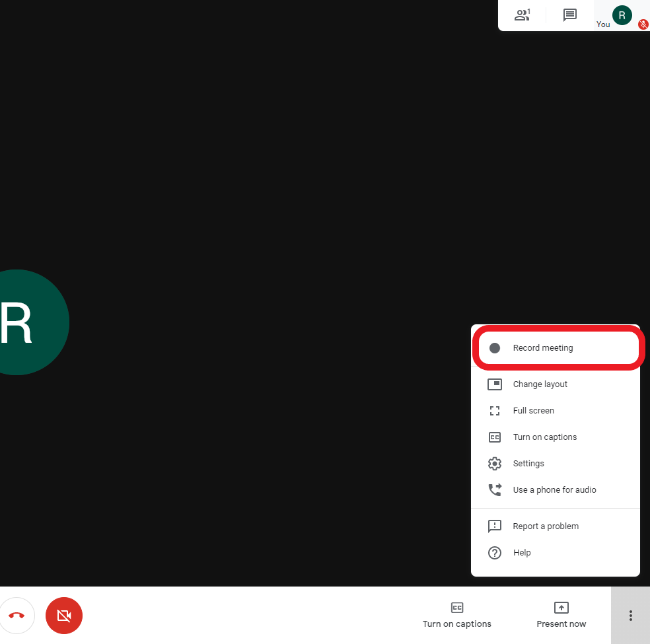Click the Present now button
Viewport: 650px width, 644px height.
[x=561, y=615]
